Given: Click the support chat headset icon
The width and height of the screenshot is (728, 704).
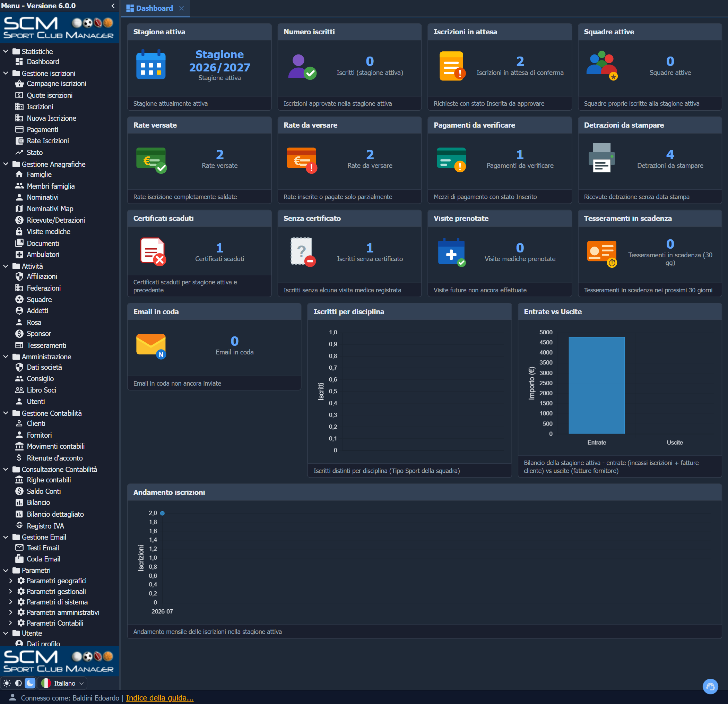Looking at the screenshot, I should pos(710,686).
